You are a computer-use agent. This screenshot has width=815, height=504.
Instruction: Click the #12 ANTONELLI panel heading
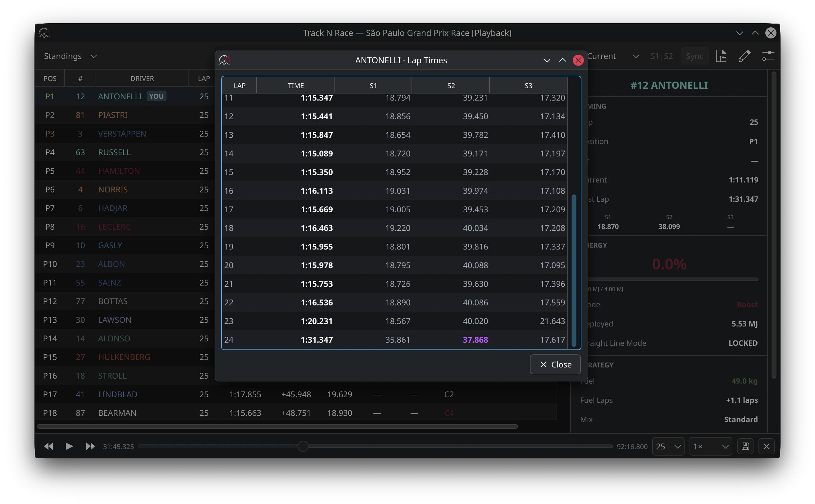tap(669, 85)
